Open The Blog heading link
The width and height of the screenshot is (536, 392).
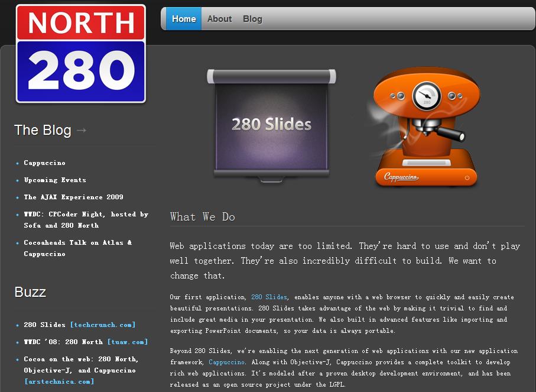tap(43, 130)
